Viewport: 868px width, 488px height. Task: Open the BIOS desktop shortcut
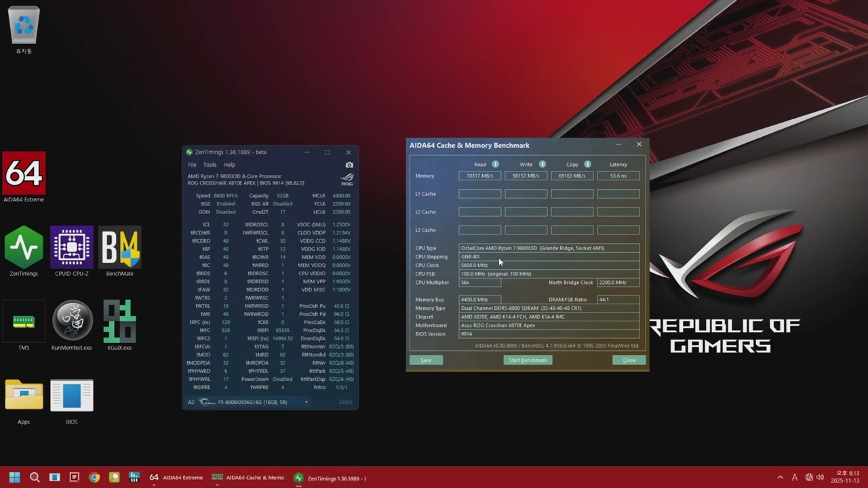pos(72,401)
